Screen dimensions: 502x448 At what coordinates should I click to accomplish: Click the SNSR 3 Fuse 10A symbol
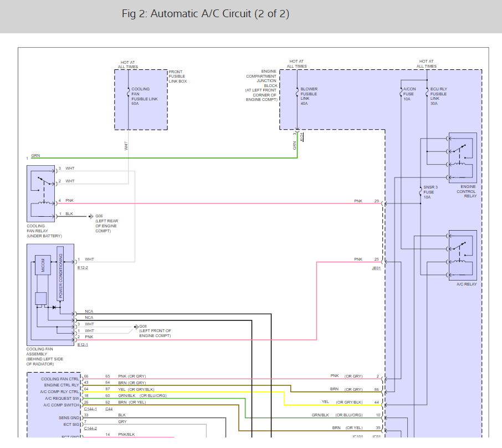(421, 191)
